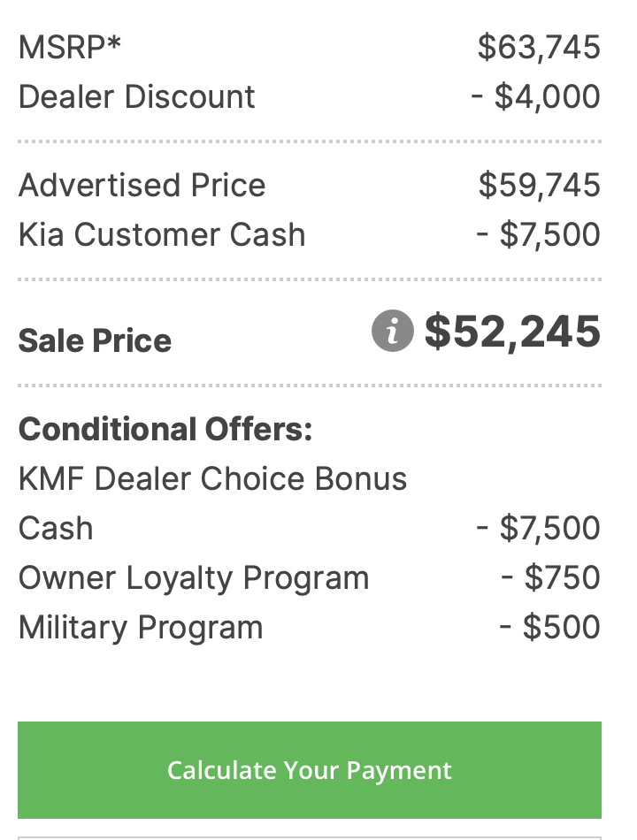Click the Owner Loyalty Program offer
Viewport: 637px width, 840px height.
[x=194, y=578]
